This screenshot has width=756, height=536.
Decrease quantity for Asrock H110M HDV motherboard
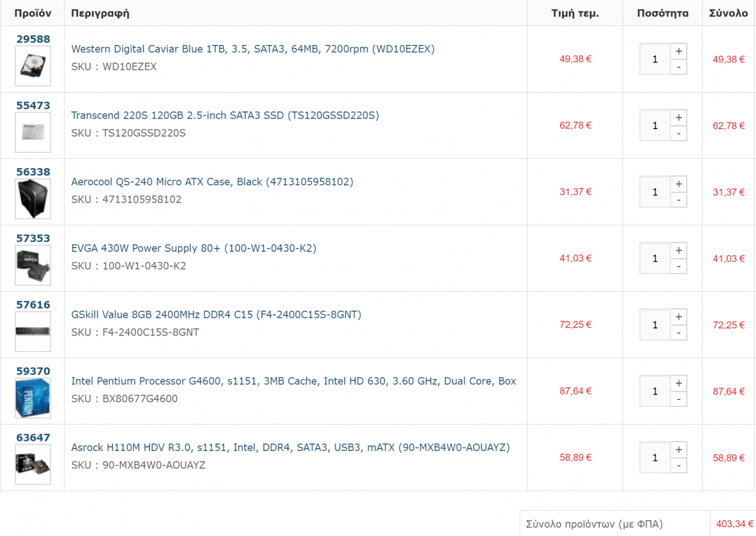click(679, 465)
